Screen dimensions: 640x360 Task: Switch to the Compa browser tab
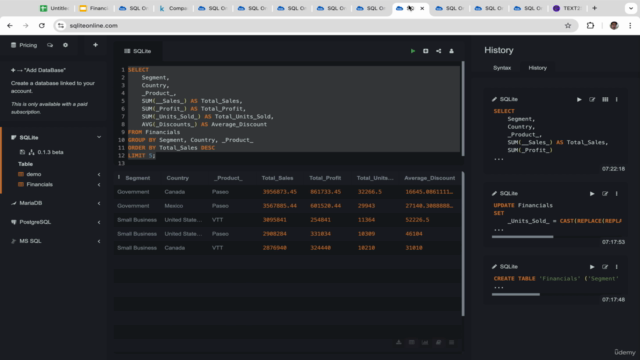173,8
